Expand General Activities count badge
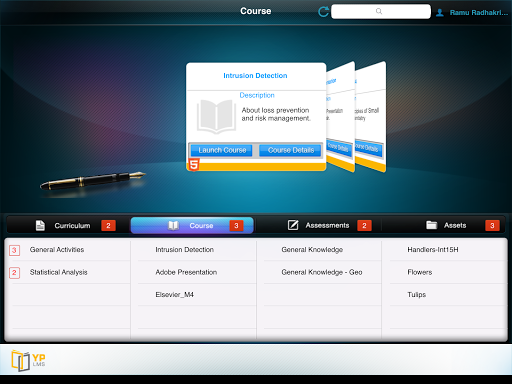Viewport: 512px width, 384px height. point(14,250)
